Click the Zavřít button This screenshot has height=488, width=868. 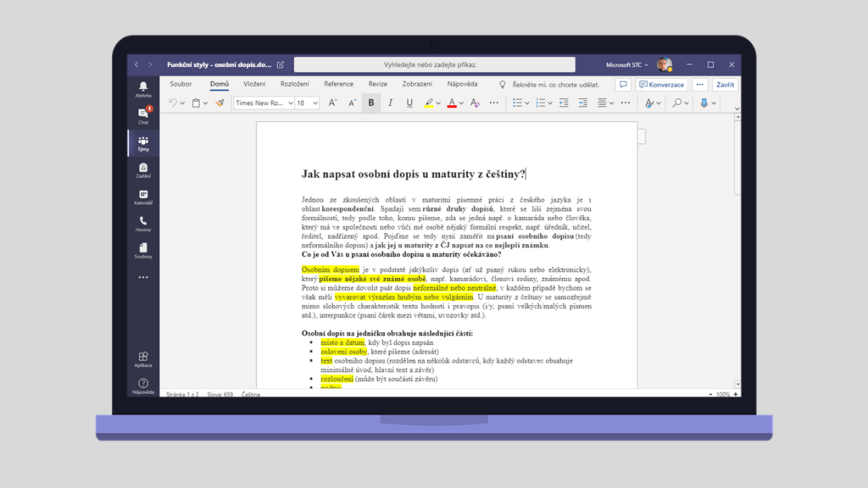click(x=725, y=85)
